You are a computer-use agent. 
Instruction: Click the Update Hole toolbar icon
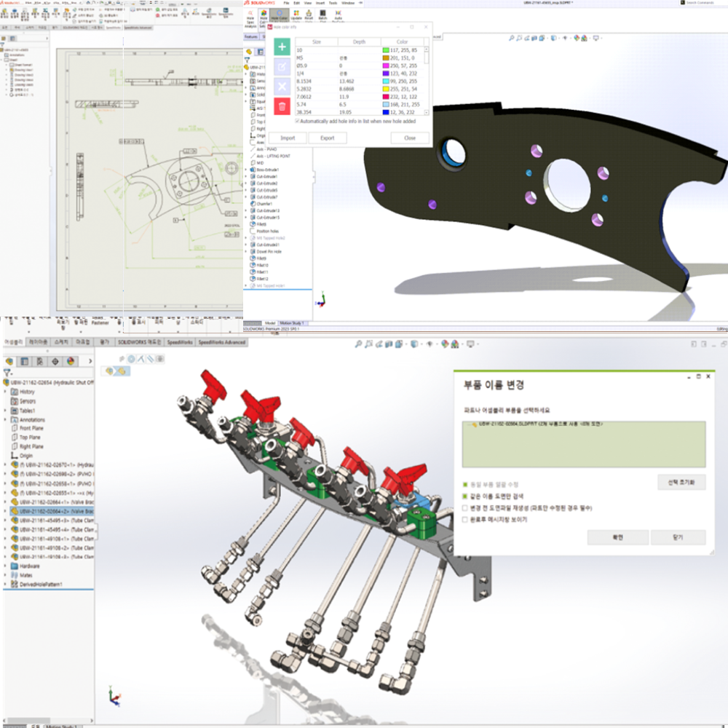tap(296, 17)
